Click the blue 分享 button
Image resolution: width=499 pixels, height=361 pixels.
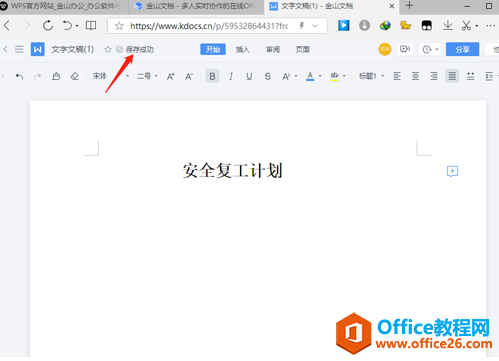tap(462, 49)
